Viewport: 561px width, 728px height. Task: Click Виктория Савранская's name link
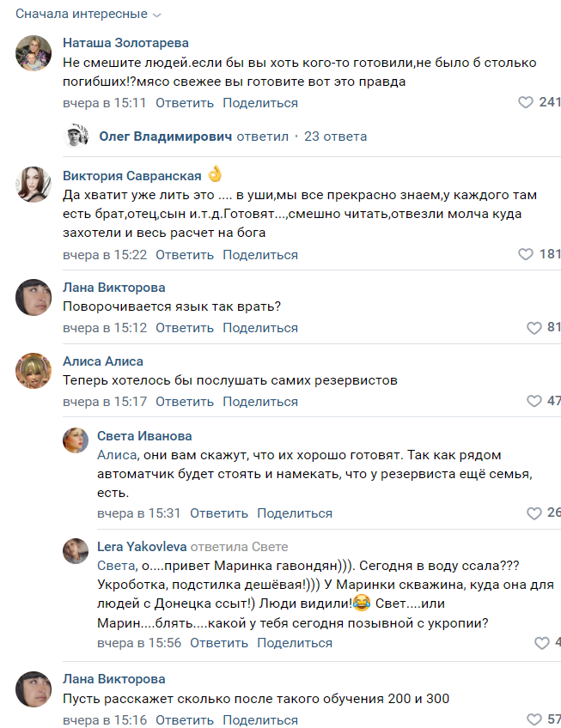132,175
